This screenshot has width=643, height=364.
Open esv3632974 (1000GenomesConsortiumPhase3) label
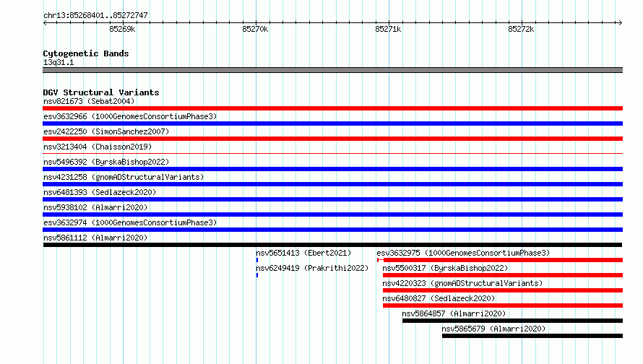(x=130, y=222)
